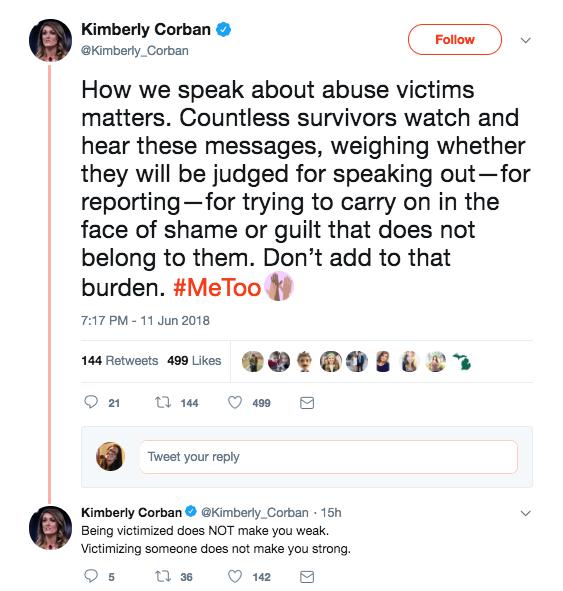Open envelope icon under follow-up tweet
This screenshot has height=591, width=563.
tap(307, 577)
